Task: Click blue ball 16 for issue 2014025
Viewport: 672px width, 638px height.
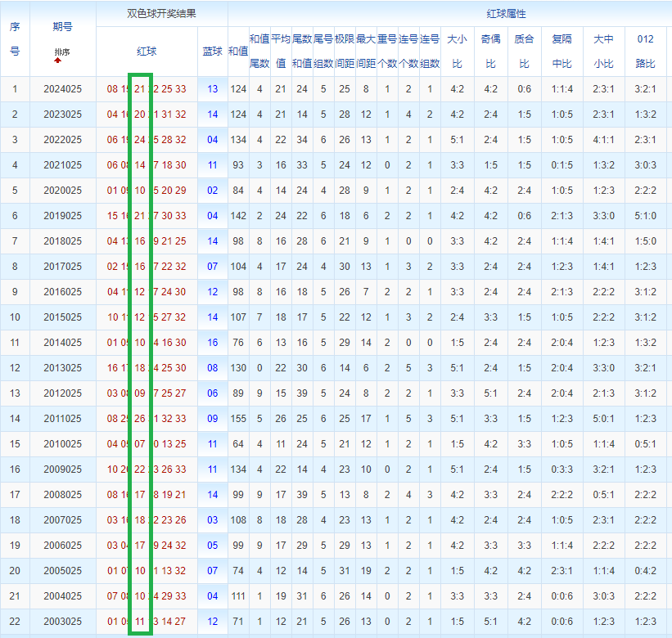Action: coord(213,343)
